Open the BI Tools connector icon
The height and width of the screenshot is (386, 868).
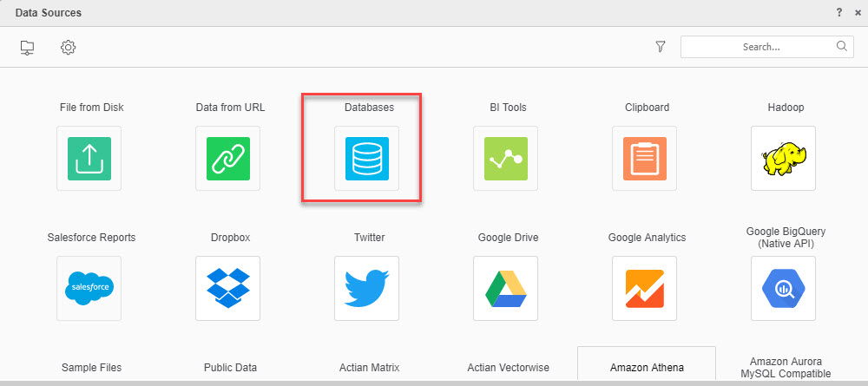(506, 159)
